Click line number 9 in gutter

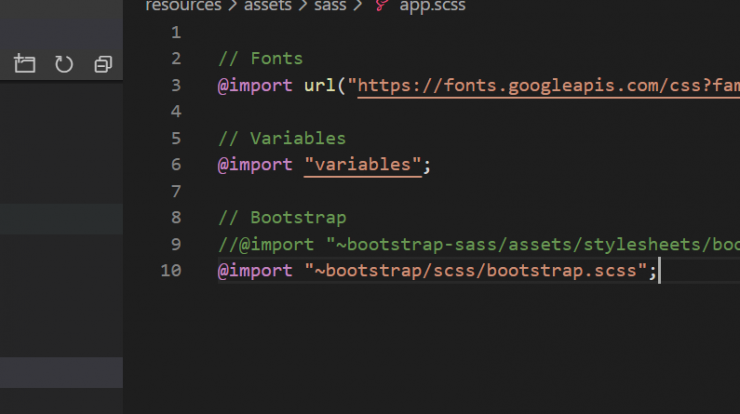pyautogui.click(x=176, y=245)
